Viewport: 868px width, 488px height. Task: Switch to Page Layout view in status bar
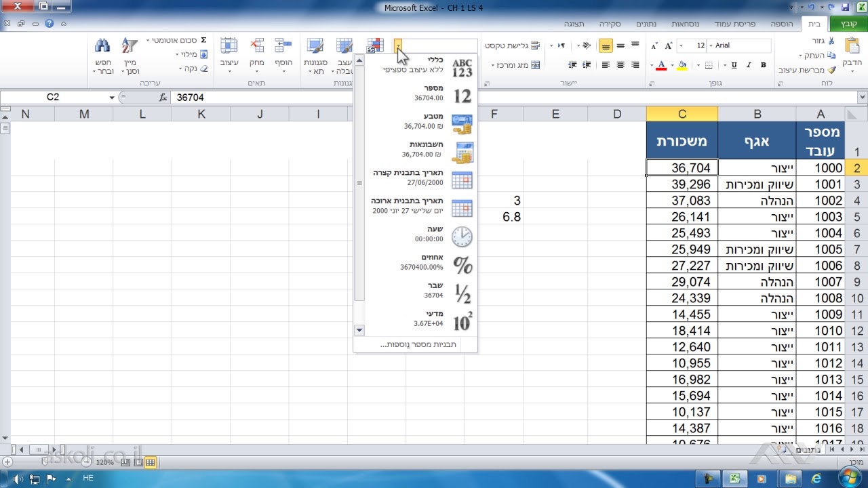tap(138, 462)
